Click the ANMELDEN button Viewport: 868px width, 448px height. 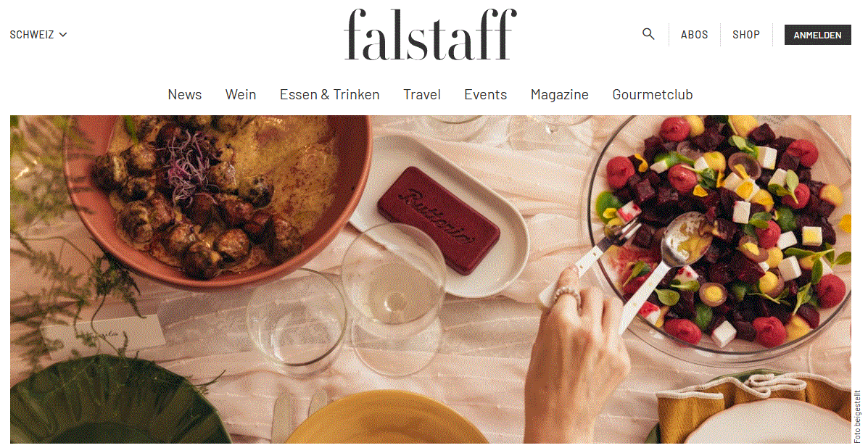click(818, 35)
